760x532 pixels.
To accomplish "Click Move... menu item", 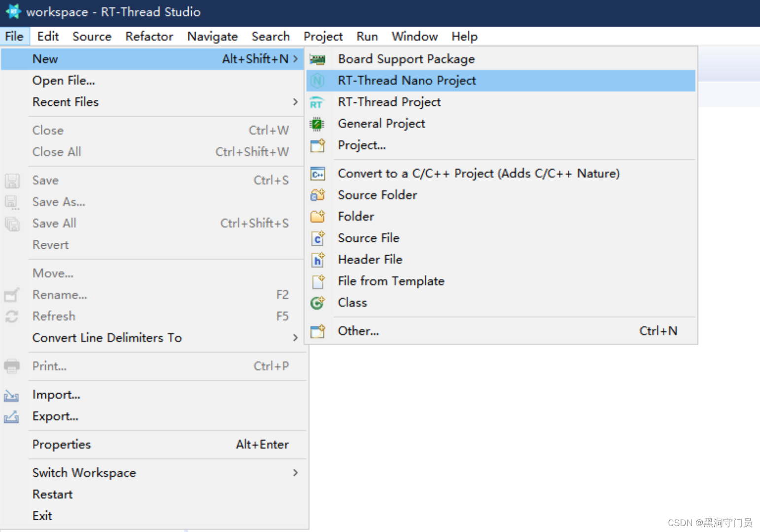I will (152, 273).
